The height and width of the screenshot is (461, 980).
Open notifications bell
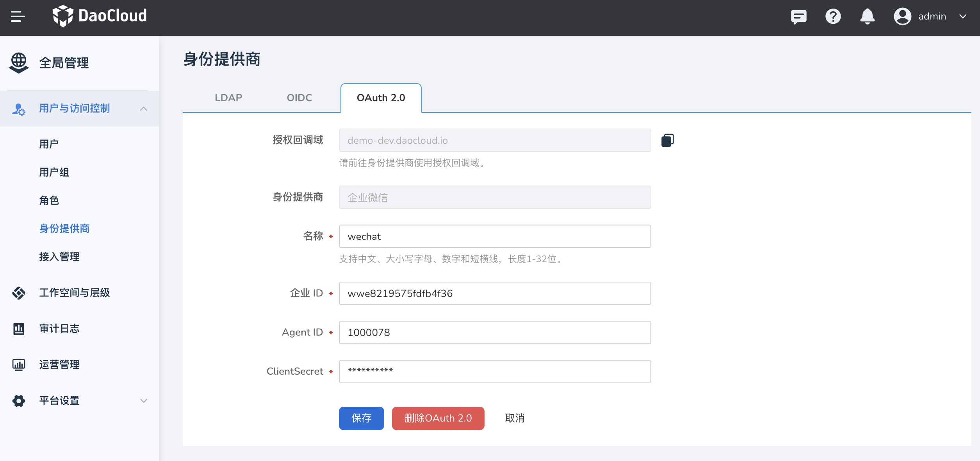point(867,16)
